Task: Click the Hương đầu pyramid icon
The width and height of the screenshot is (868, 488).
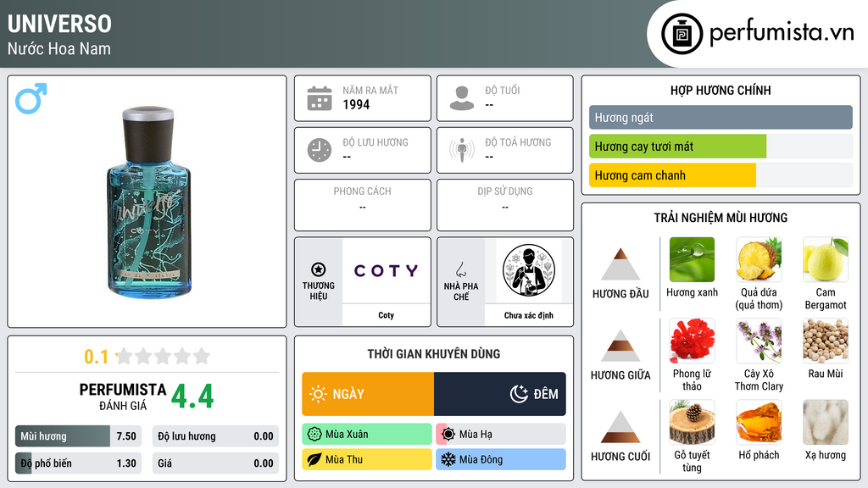Action: click(620, 264)
